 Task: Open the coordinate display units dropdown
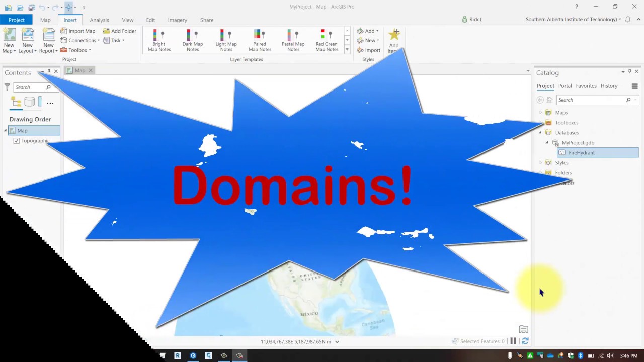pyautogui.click(x=337, y=342)
